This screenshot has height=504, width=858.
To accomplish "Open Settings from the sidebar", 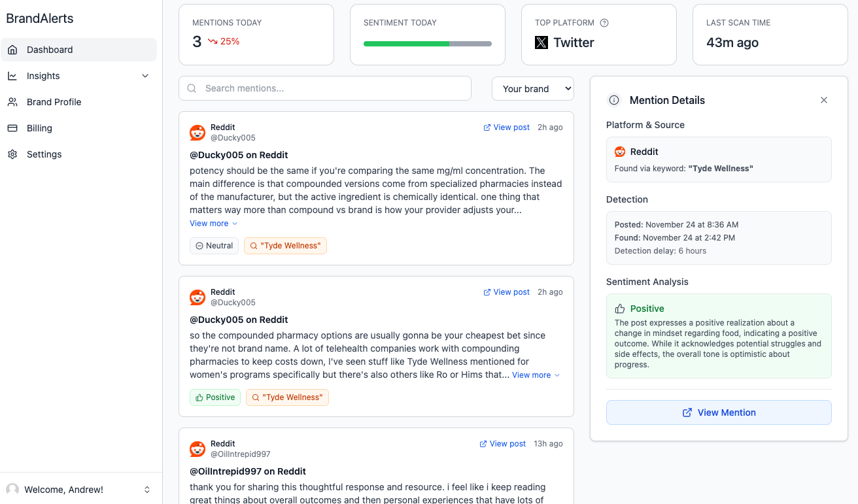I will [x=44, y=154].
